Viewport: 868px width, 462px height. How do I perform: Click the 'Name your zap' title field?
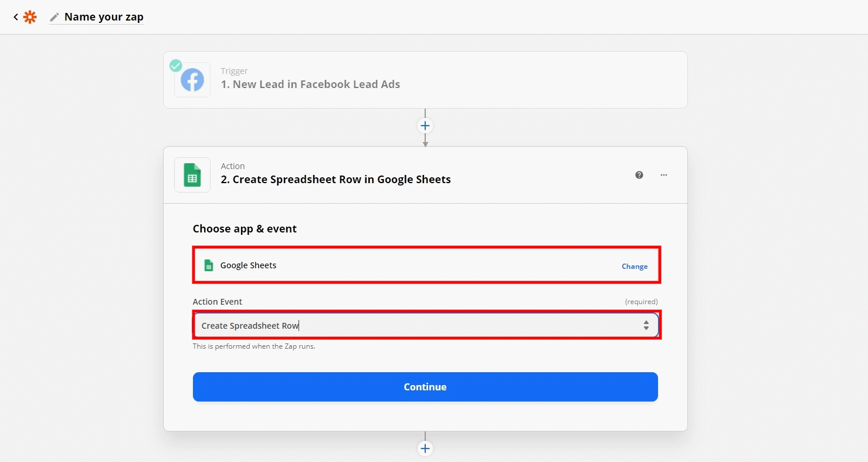[104, 17]
